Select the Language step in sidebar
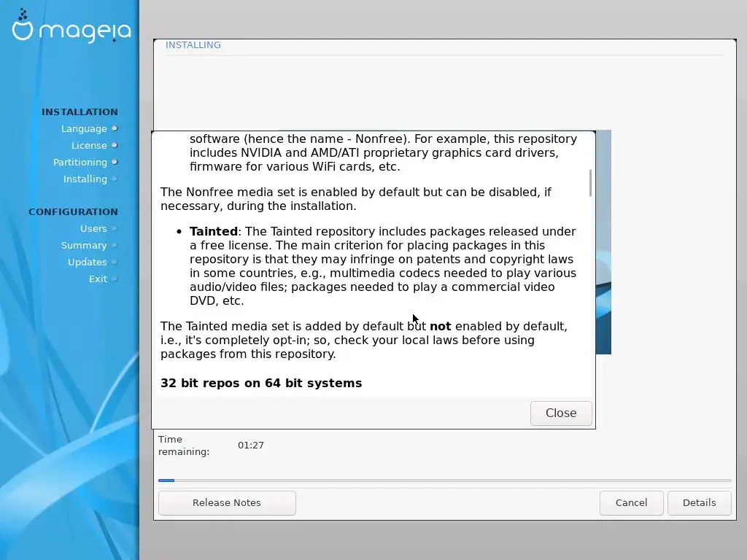This screenshot has height=560, width=747. pos(84,128)
